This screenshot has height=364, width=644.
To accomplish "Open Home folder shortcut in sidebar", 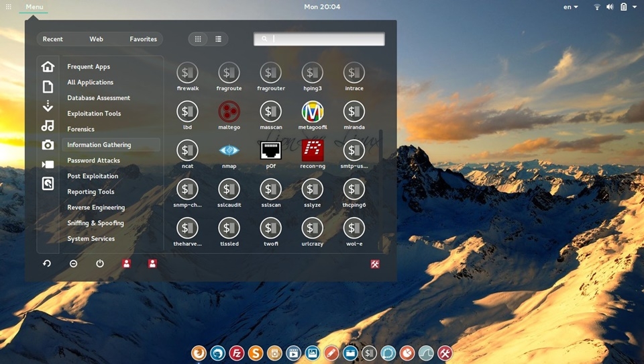I will 48,66.
